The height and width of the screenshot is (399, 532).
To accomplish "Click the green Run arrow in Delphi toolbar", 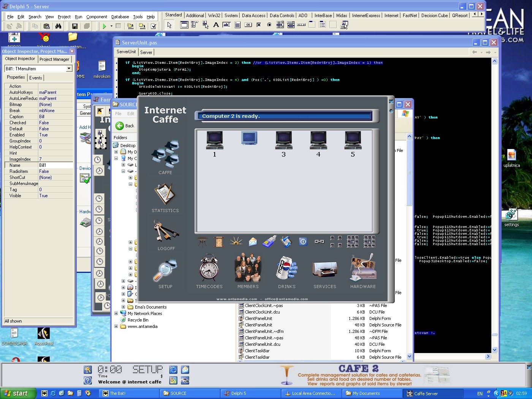I will click(104, 26).
